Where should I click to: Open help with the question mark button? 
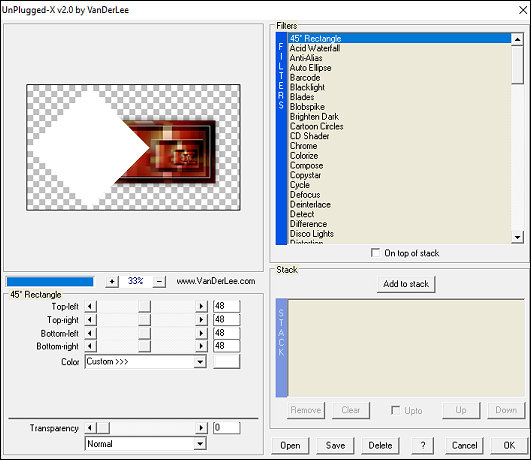coord(423,445)
